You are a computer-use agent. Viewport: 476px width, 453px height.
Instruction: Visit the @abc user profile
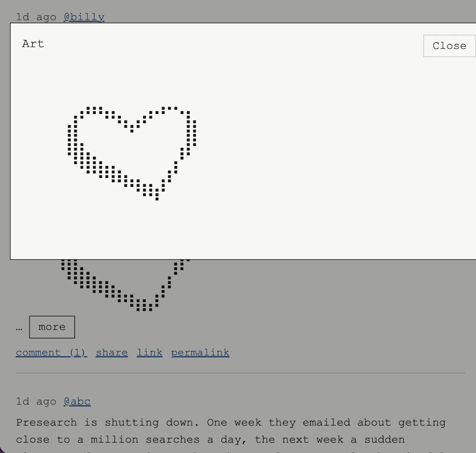click(77, 402)
